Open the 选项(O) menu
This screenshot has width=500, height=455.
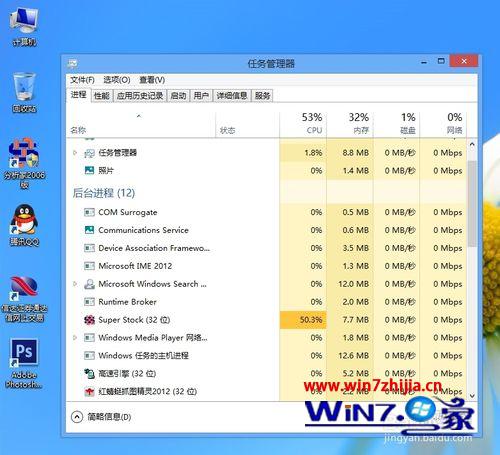(x=117, y=80)
